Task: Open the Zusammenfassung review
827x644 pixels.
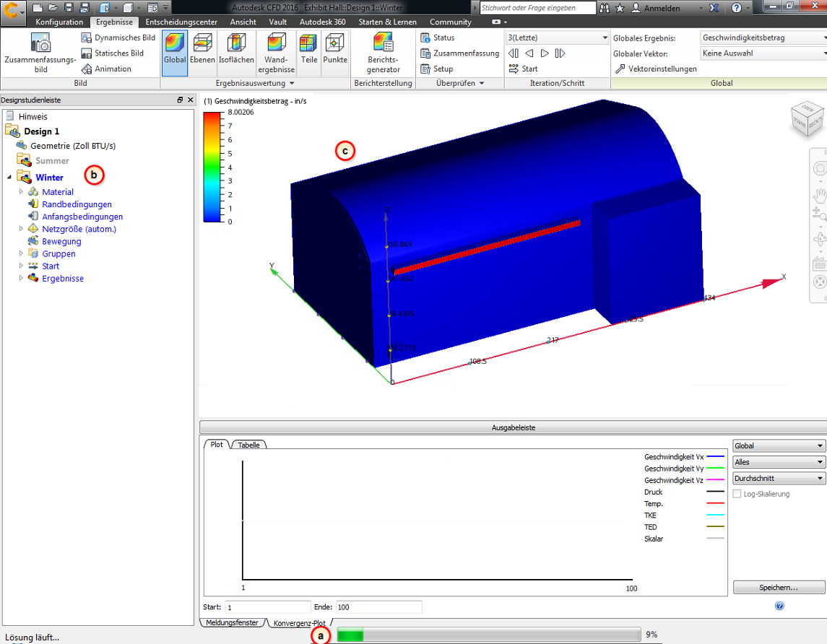Action: coord(459,53)
